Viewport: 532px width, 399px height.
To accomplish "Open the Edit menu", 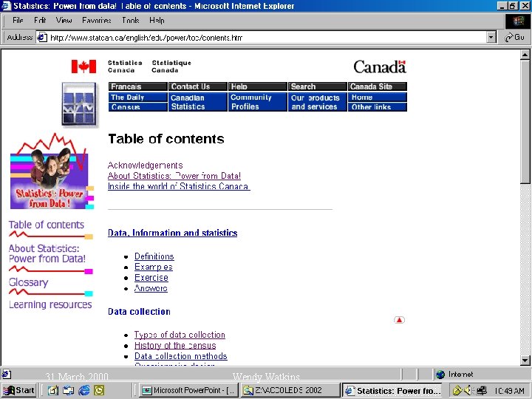I will [40, 21].
